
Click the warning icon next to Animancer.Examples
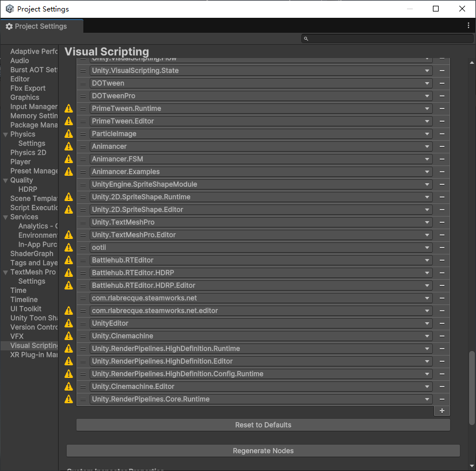point(68,172)
